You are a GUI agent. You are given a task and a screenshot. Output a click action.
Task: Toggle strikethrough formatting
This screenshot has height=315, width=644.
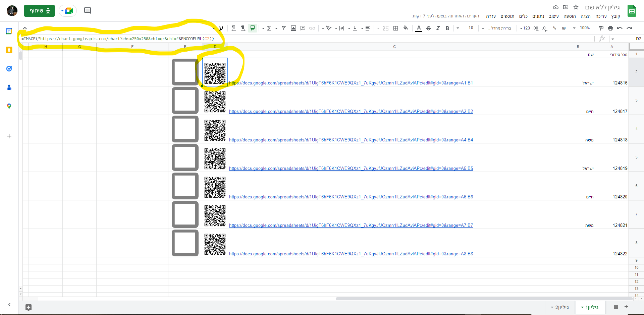428,28
